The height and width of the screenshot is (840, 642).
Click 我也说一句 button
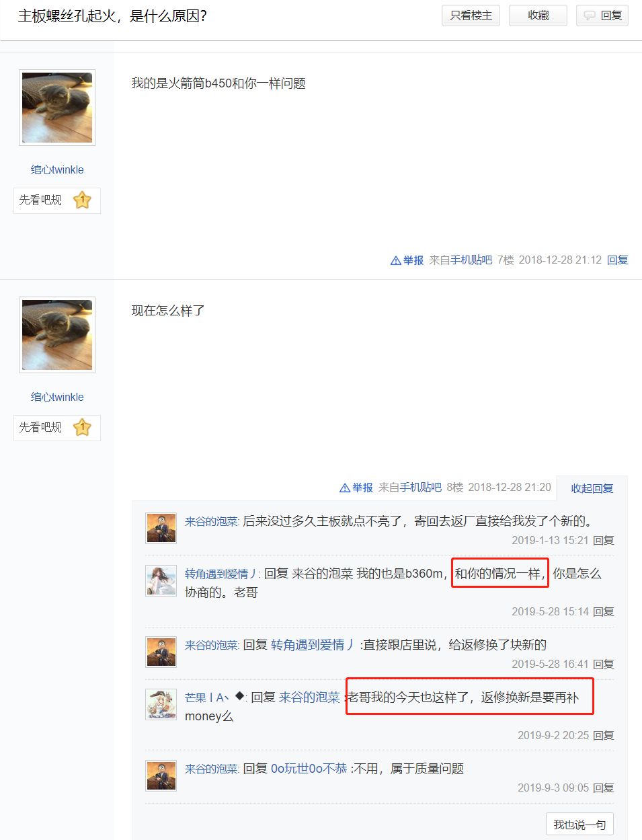579,825
